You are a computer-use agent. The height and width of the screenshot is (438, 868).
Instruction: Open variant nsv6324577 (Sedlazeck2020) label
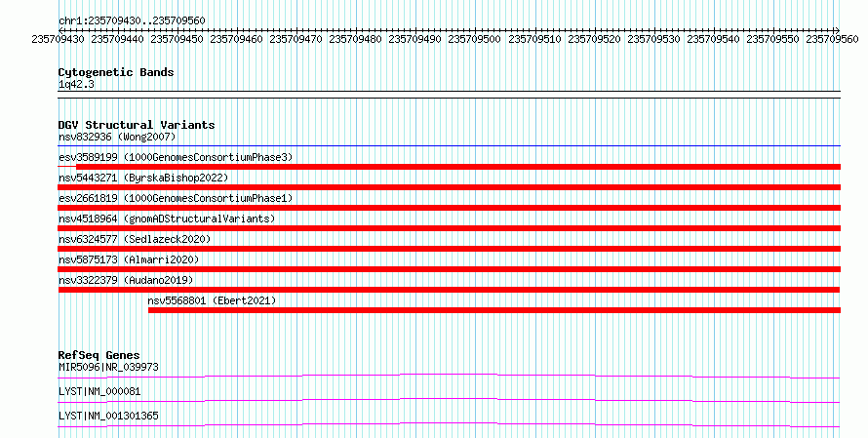[x=135, y=239]
